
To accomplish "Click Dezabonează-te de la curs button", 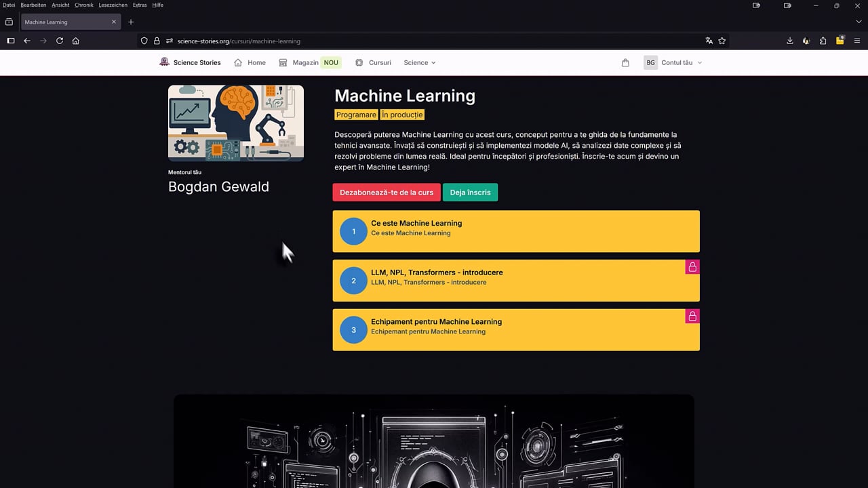I will (x=387, y=192).
